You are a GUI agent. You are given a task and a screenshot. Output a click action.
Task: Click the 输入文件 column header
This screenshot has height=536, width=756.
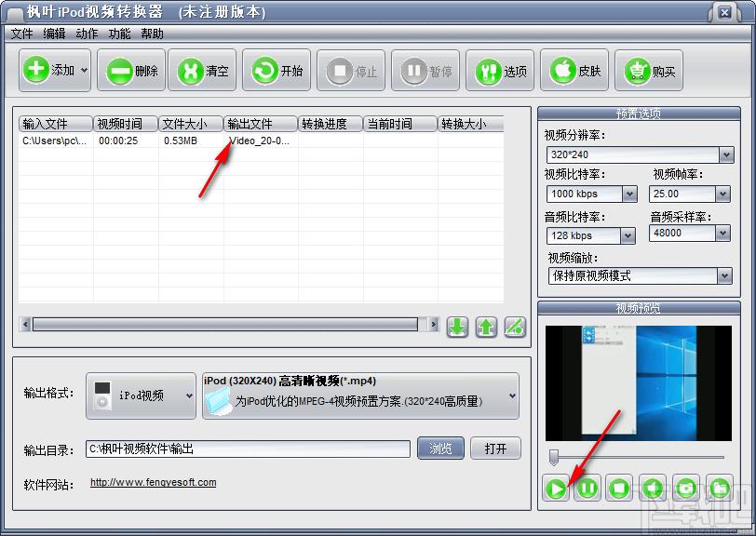56,124
